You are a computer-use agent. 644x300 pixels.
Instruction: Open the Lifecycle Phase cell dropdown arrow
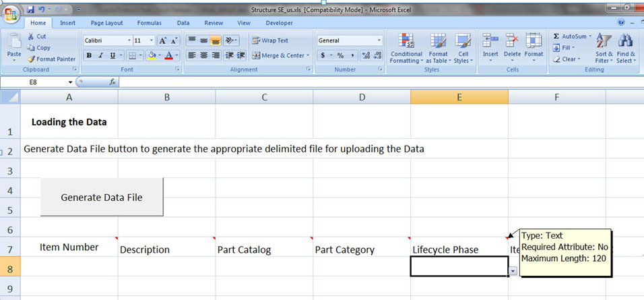point(513,271)
